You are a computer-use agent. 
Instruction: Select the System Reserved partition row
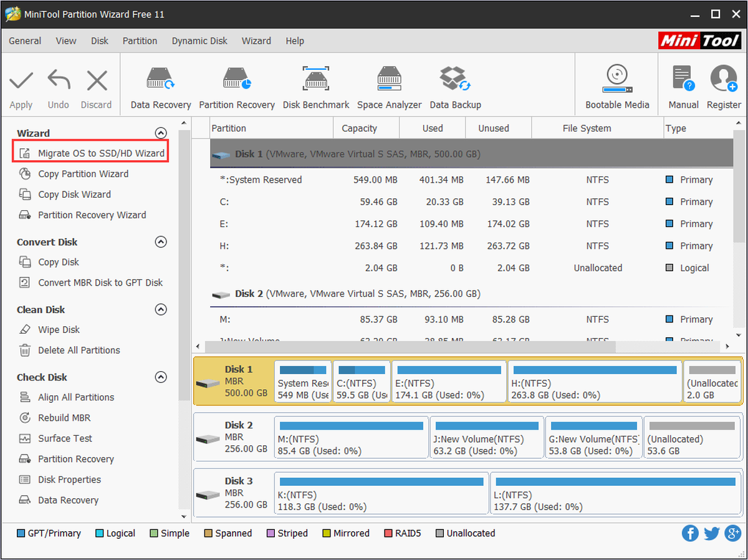point(471,180)
